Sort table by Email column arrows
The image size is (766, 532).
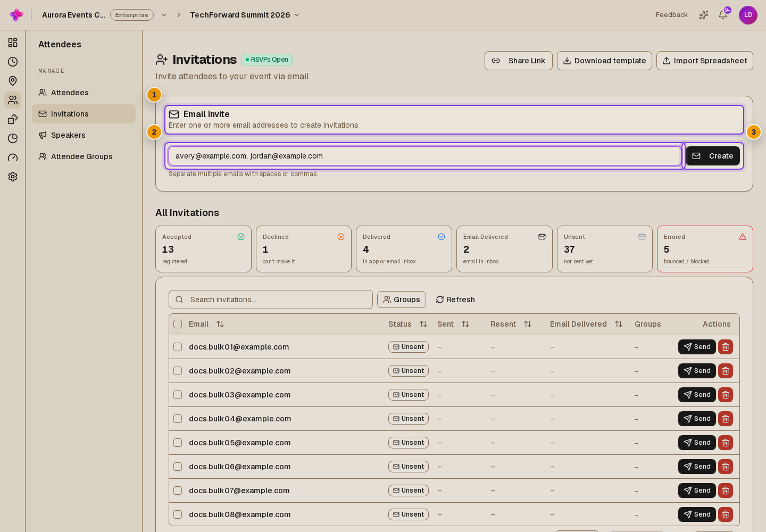click(220, 324)
